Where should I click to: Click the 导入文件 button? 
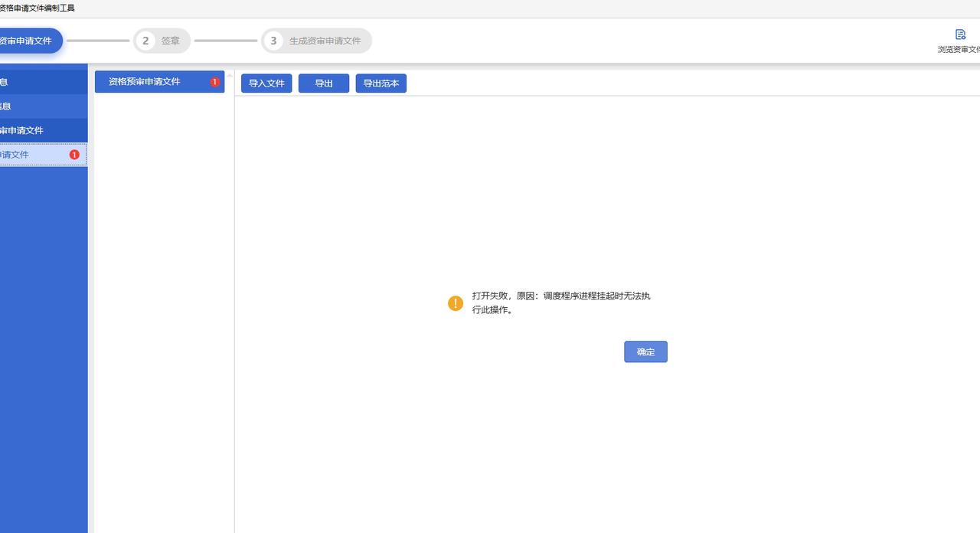point(266,83)
